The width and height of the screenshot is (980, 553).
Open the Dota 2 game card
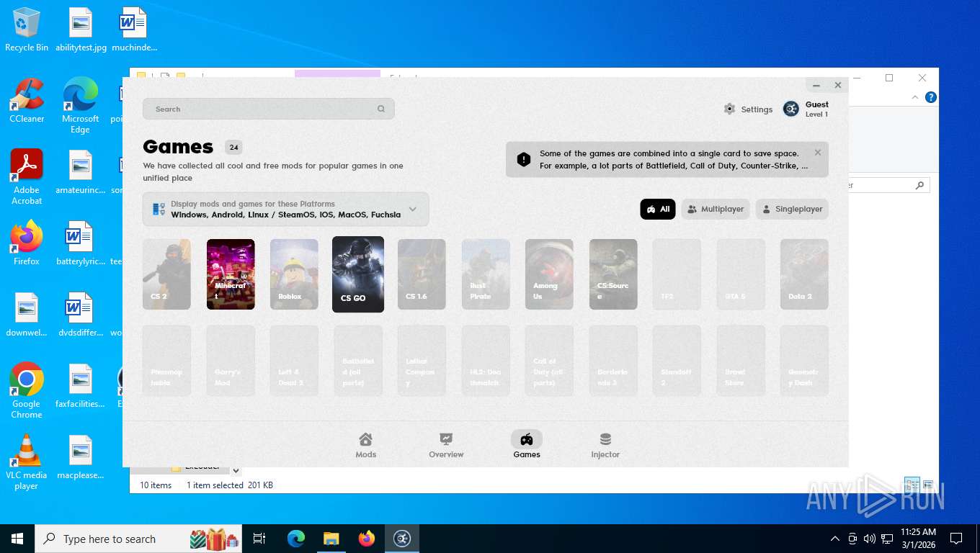click(804, 274)
